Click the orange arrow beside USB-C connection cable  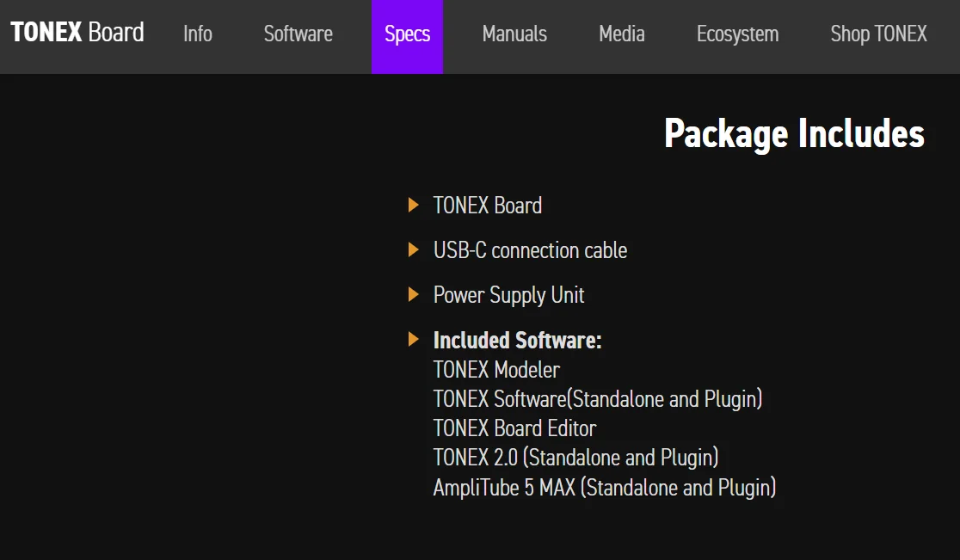click(413, 249)
